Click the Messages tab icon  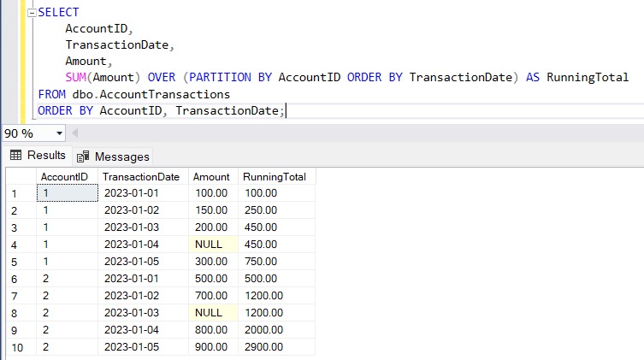click(83, 156)
